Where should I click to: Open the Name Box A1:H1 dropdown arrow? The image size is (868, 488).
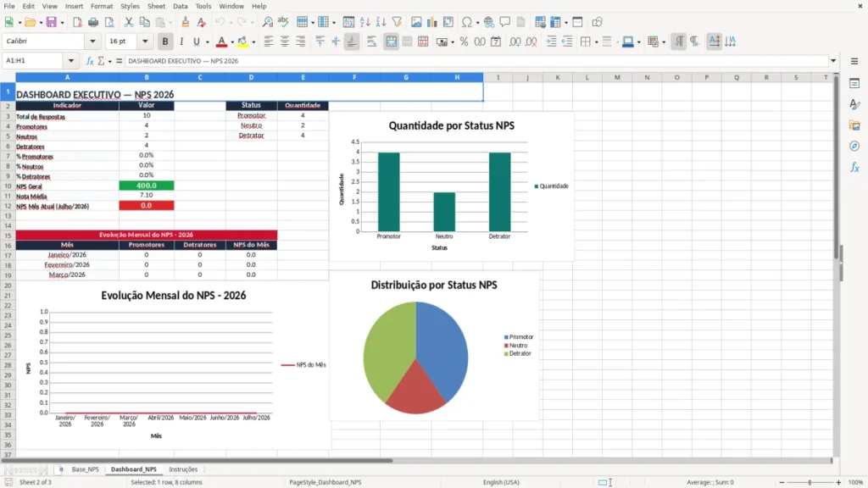(71, 61)
